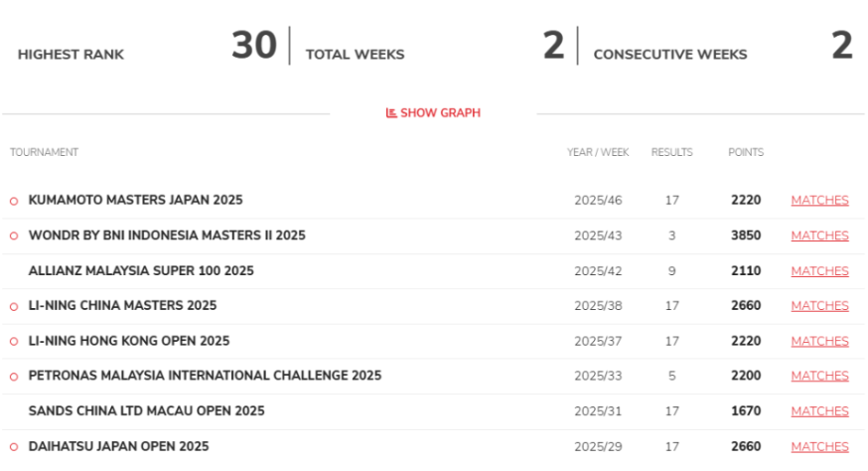Open Matches link for Daihatsu Japan Open 2025

pos(819,446)
